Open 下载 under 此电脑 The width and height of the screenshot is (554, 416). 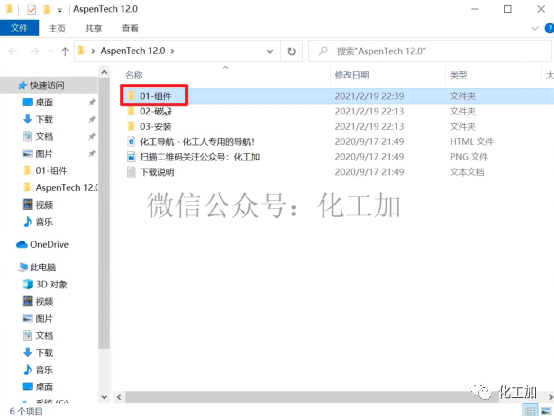pyautogui.click(x=44, y=352)
